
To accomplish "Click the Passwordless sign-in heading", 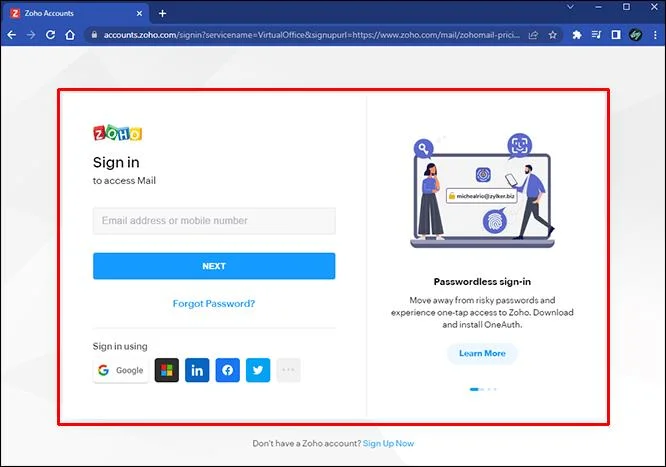I will click(x=482, y=281).
